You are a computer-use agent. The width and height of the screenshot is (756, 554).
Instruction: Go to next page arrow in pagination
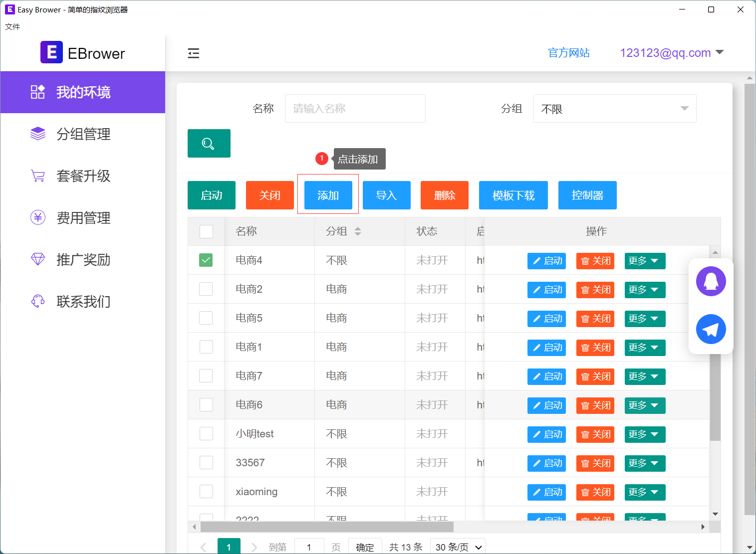pos(254,547)
